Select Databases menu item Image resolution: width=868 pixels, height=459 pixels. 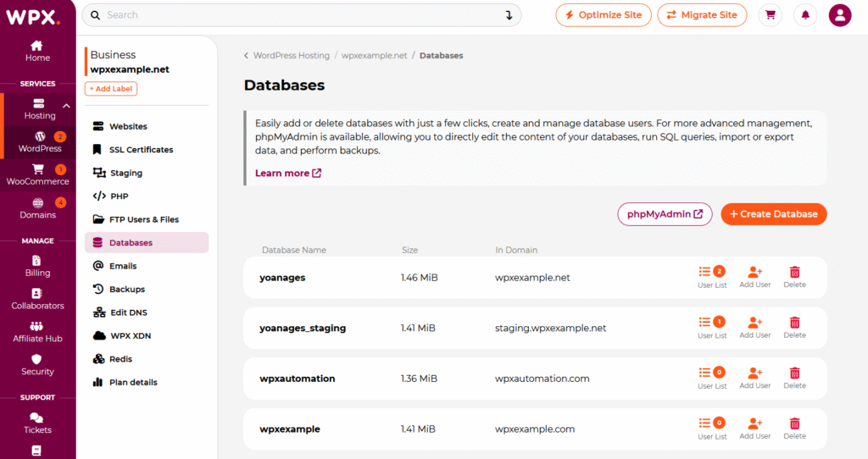pos(147,242)
